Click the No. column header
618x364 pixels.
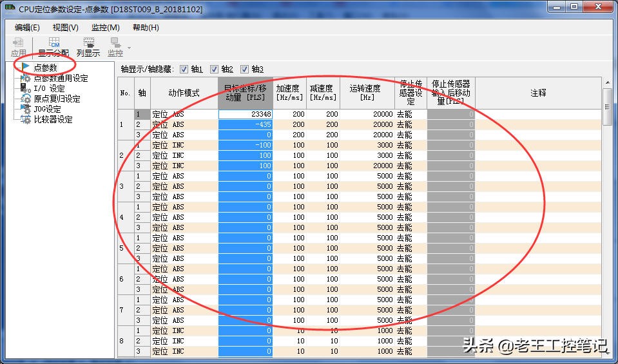[x=126, y=93]
